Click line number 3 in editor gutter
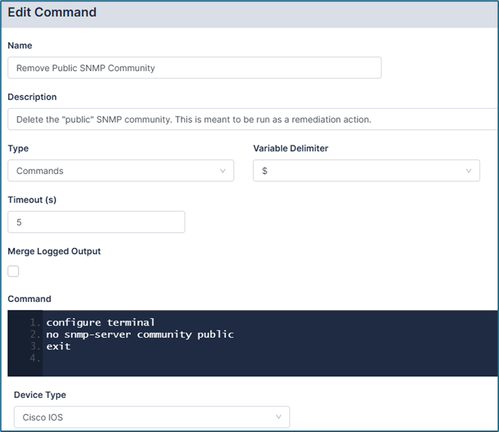499x432 pixels. [35, 346]
